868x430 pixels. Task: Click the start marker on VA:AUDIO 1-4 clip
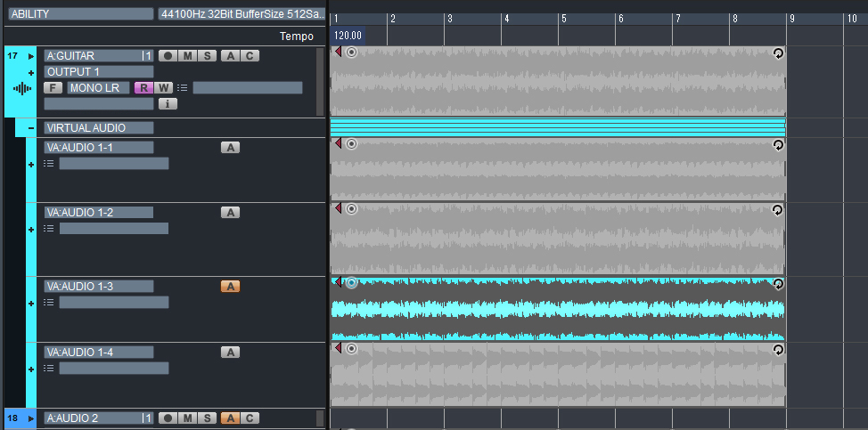click(x=338, y=348)
